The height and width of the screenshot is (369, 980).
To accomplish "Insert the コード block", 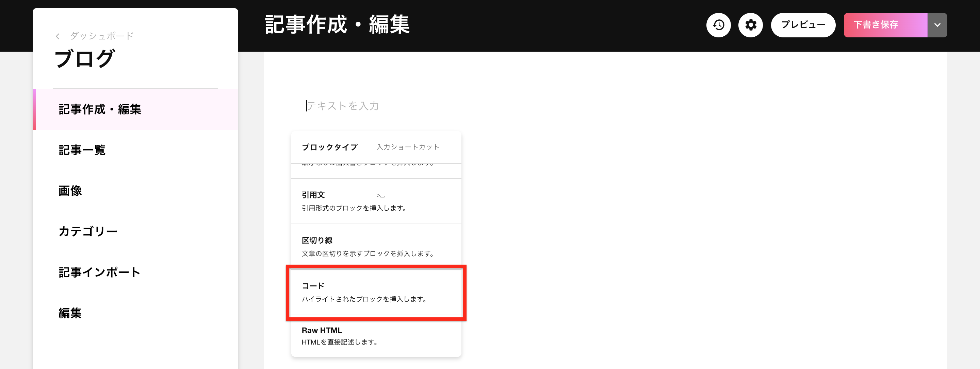I will click(x=376, y=292).
